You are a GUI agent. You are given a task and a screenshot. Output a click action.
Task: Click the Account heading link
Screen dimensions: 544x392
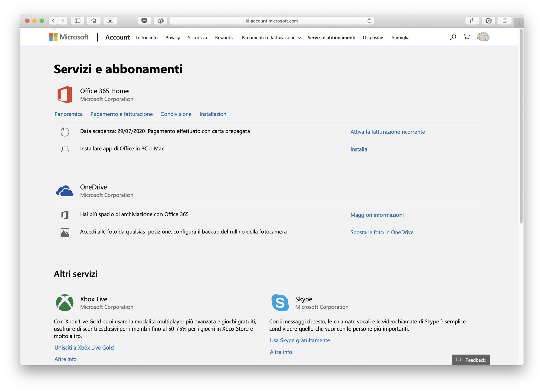tap(117, 37)
